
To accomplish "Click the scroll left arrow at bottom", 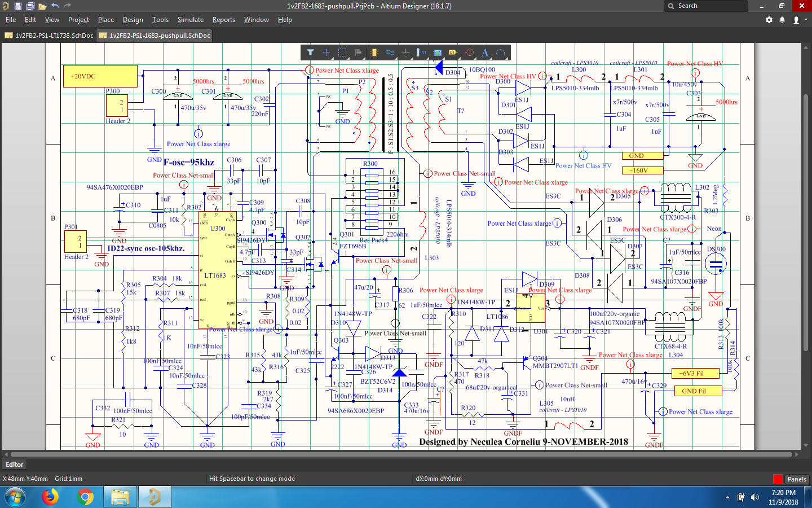I will (6, 454).
